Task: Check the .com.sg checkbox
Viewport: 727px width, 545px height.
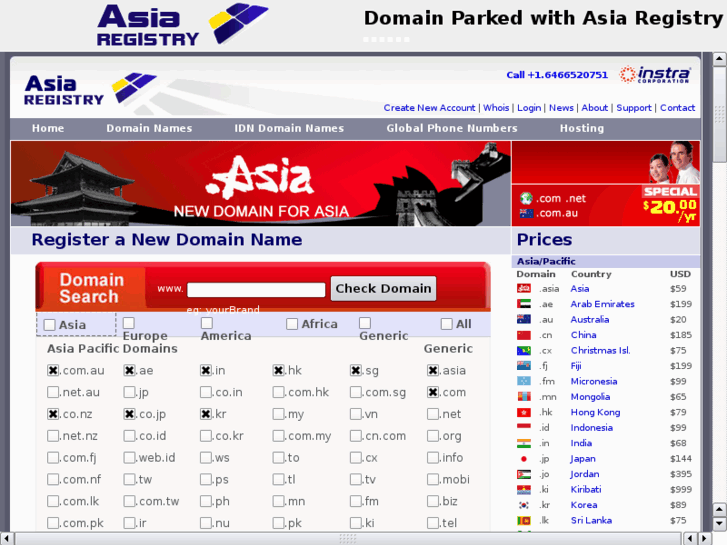Action: click(x=356, y=392)
